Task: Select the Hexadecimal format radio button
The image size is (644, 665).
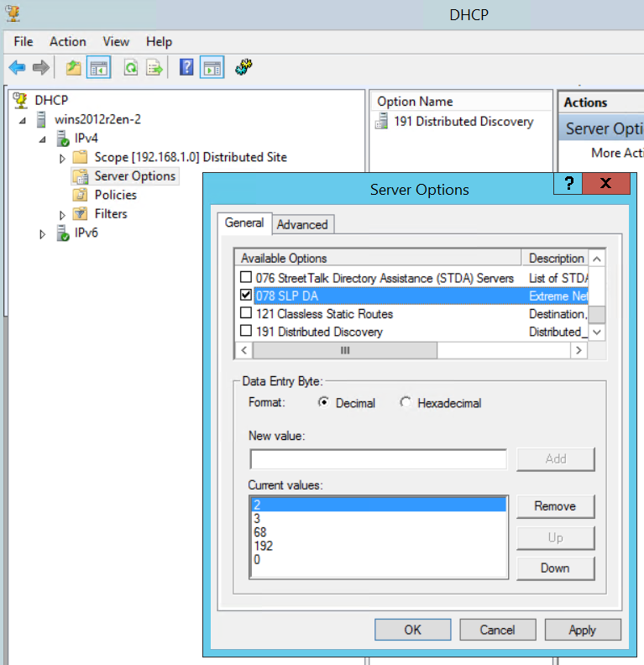Action: point(406,403)
